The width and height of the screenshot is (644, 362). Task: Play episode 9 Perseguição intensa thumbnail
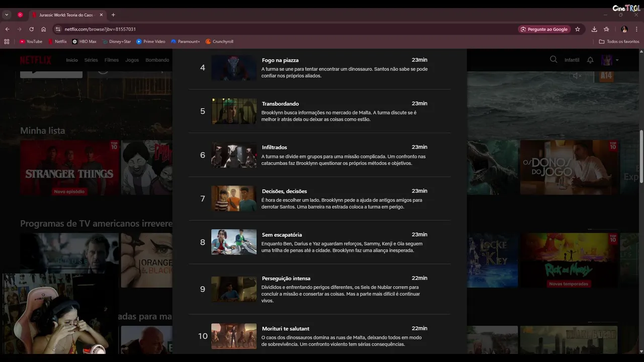click(x=233, y=289)
